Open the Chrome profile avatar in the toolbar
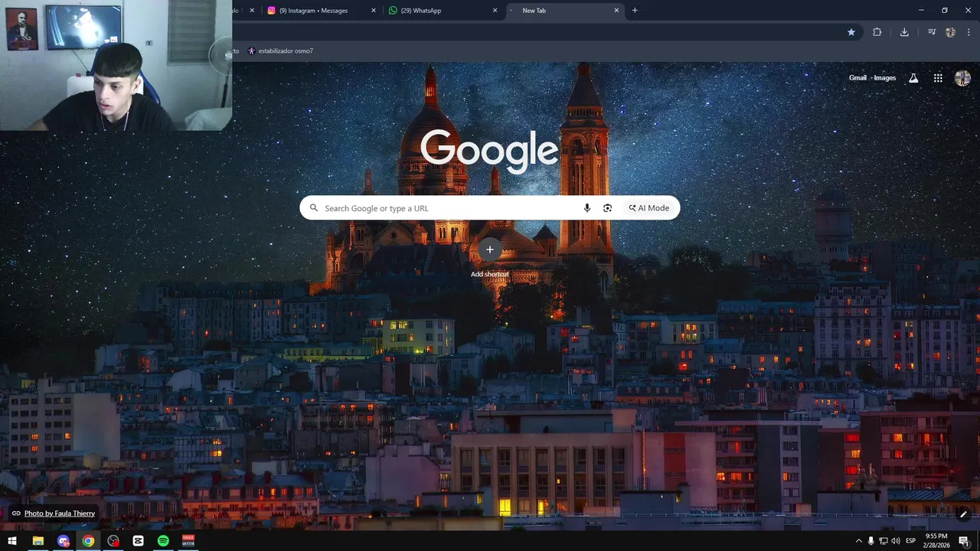This screenshot has width=980, height=551. [x=950, y=32]
